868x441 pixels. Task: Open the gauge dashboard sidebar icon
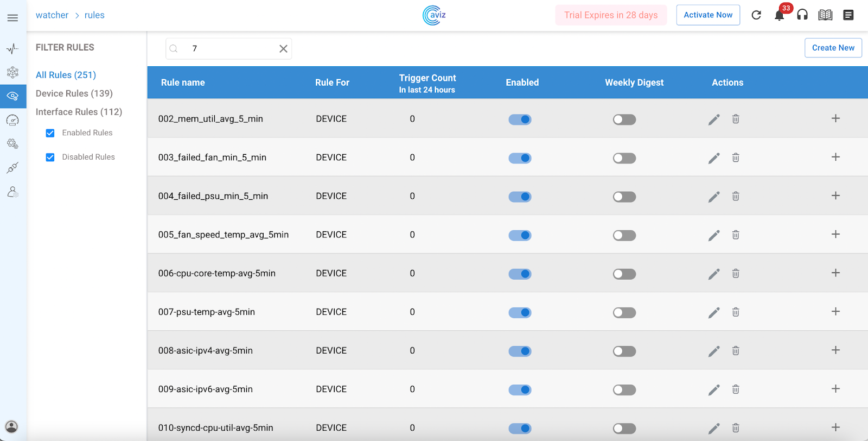coord(12,120)
